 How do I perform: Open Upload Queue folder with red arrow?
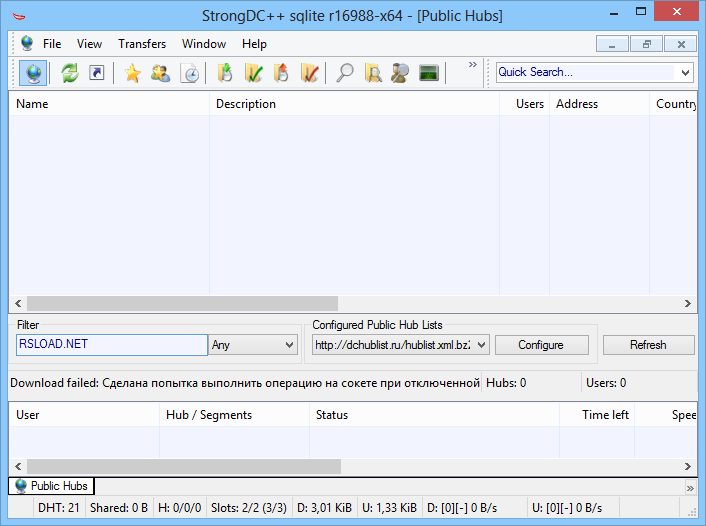[281, 73]
